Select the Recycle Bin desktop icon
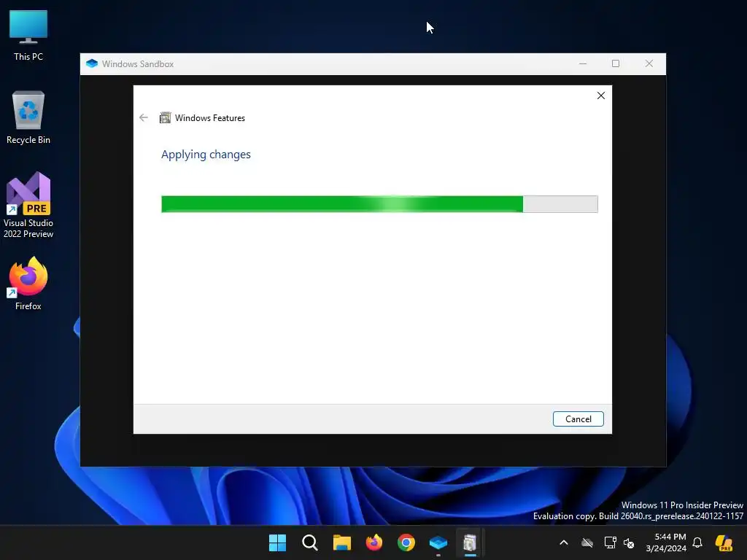This screenshot has width=747, height=560. pos(28,117)
